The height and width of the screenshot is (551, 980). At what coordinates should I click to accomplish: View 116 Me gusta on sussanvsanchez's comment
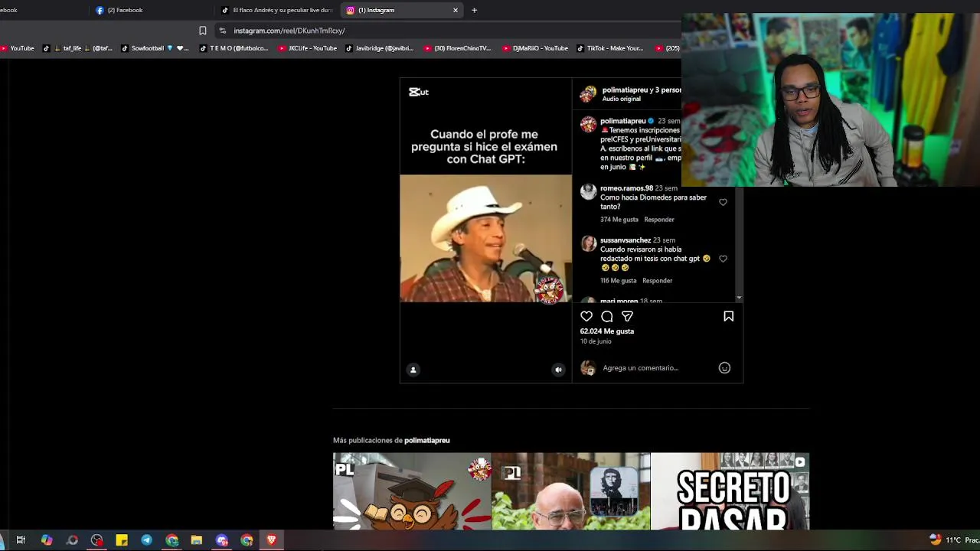[618, 281]
